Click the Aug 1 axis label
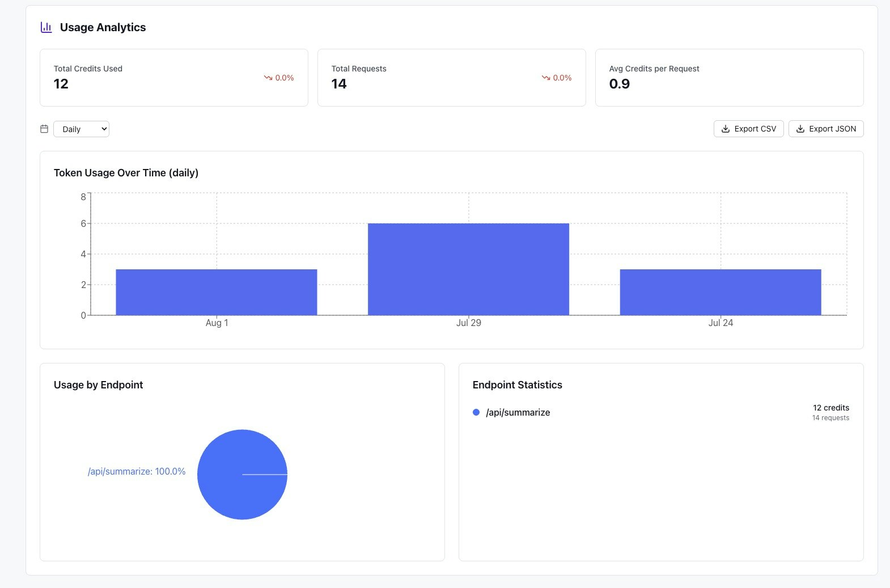This screenshot has height=588, width=890. 217,323
